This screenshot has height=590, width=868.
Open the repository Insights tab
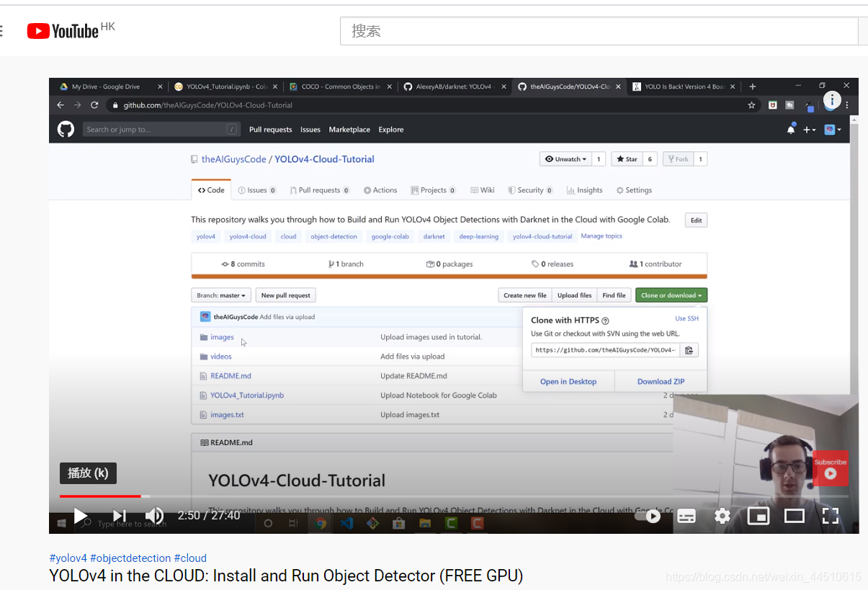pos(584,190)
